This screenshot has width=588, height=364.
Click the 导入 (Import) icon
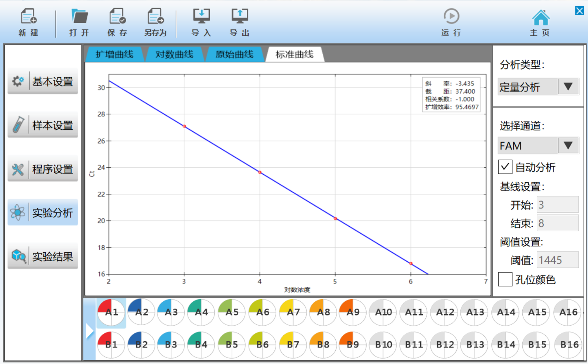(x=201, y=17)
